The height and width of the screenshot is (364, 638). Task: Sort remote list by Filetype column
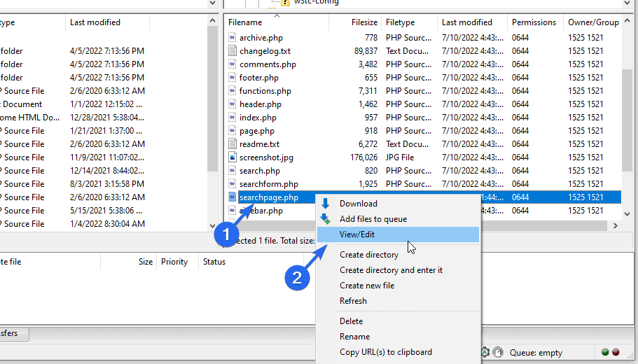tap(410, 22)
